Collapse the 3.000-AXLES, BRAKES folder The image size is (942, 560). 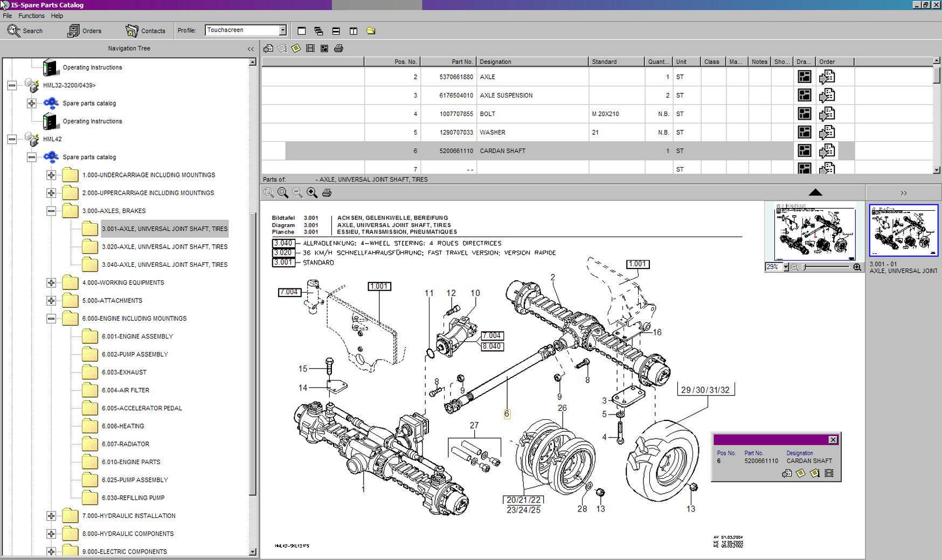[51, 211]
